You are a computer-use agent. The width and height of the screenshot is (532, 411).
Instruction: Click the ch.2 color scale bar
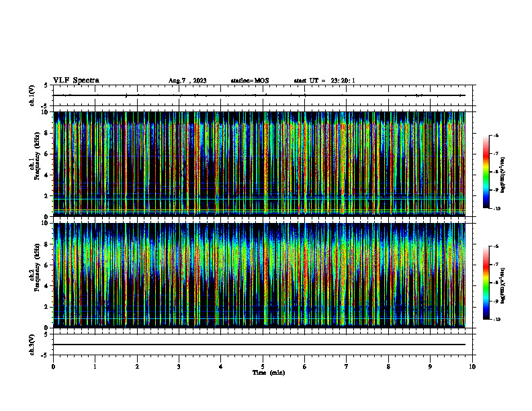pos(486,283)
